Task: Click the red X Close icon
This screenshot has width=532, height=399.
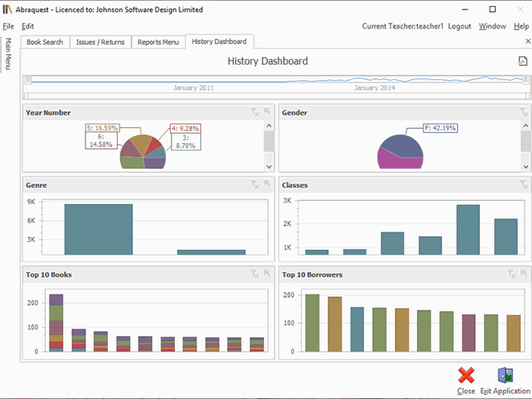Action: [466, 376]
